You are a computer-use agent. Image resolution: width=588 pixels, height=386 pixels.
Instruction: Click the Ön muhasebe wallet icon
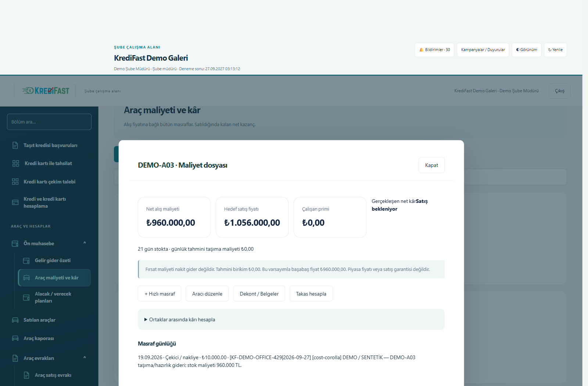tap(15, 243)
